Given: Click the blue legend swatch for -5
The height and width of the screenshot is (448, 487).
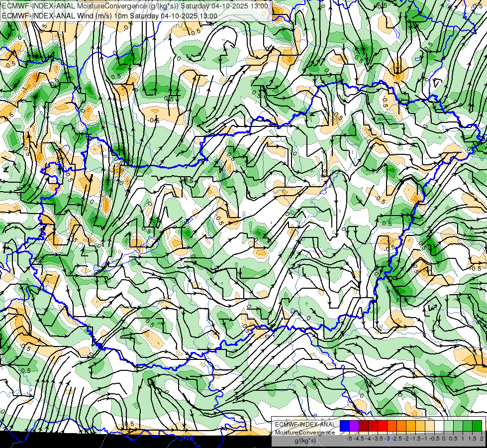Looking at the screenshot, I should click(x=345, y=426).
